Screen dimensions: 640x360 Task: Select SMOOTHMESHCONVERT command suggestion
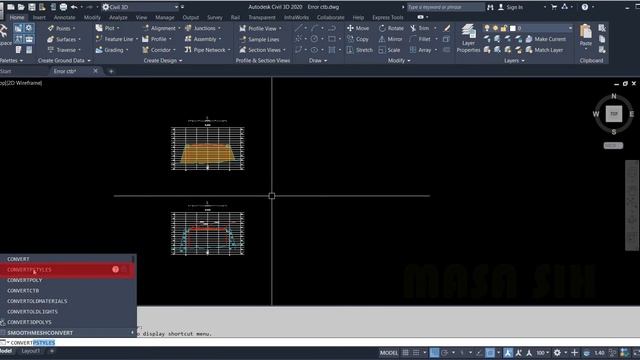click(67, 333)
